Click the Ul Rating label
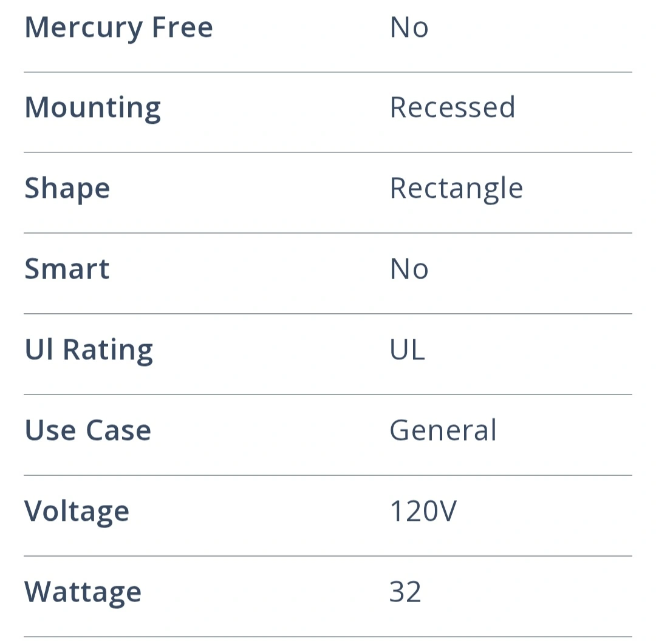This screenshot has height=644, width=656. [x=89, y=350]
